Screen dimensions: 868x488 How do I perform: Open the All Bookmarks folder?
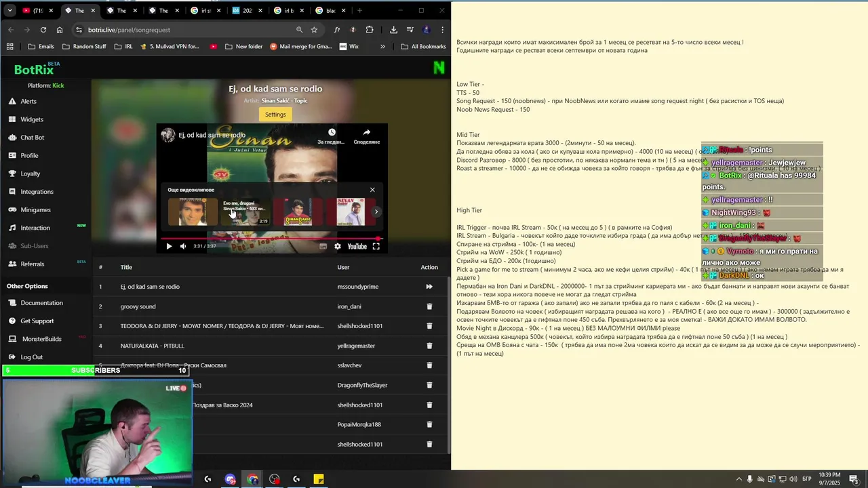point(423,47)
